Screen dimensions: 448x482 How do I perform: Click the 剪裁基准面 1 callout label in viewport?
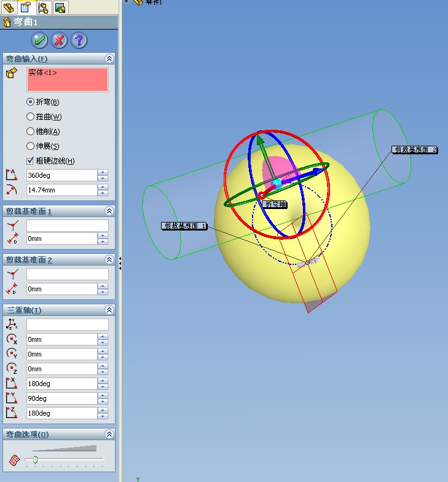pyautogui.click(x=184, y=226)
